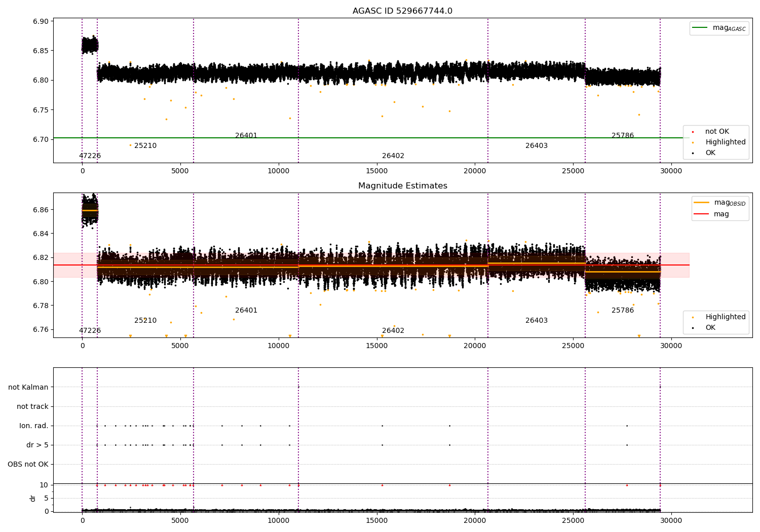Screen dimensions: 760x532
Task: Click OBSID label 26403 in Magnitude Estimates plot
Action: coord(537,321)
